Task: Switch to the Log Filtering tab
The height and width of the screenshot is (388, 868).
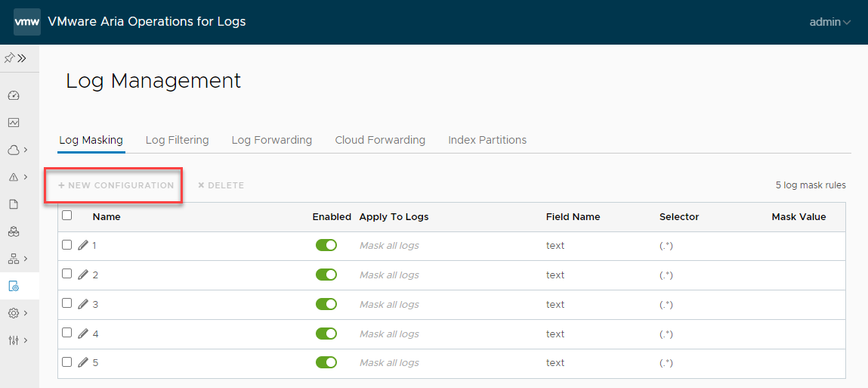Action: [x=177, y=140]
